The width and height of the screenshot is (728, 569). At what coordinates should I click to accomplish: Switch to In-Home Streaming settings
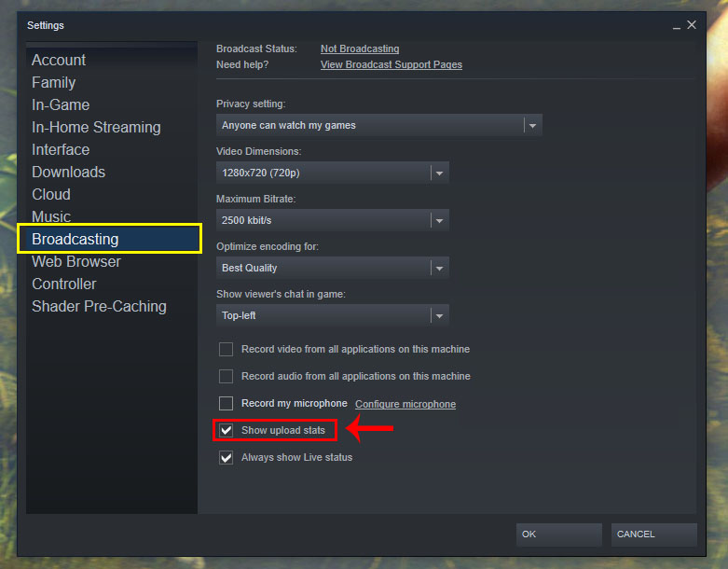click(x=96, y=127)
